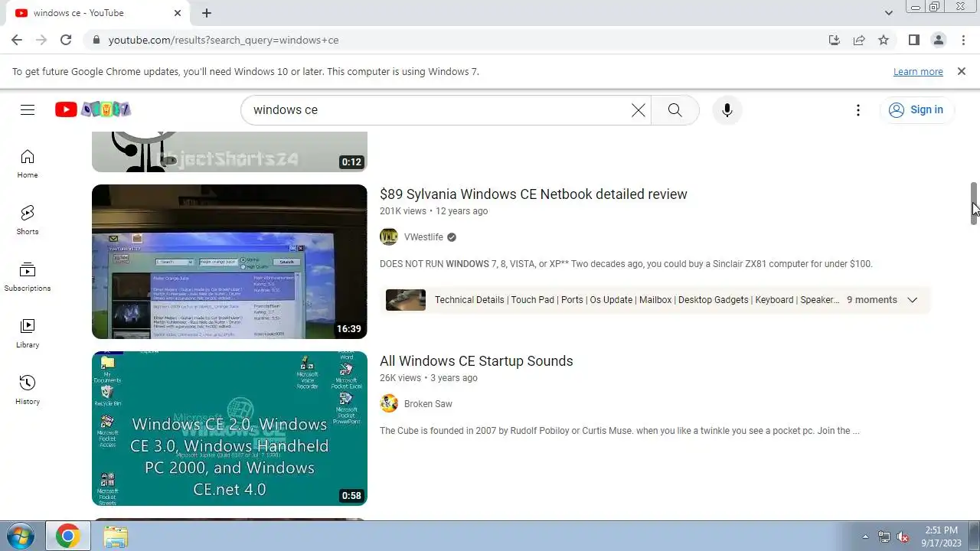Click the 'The Cube is founded in 2007' description
The image size is (980, 551).
pyautogui.click(x=619, y=431)
